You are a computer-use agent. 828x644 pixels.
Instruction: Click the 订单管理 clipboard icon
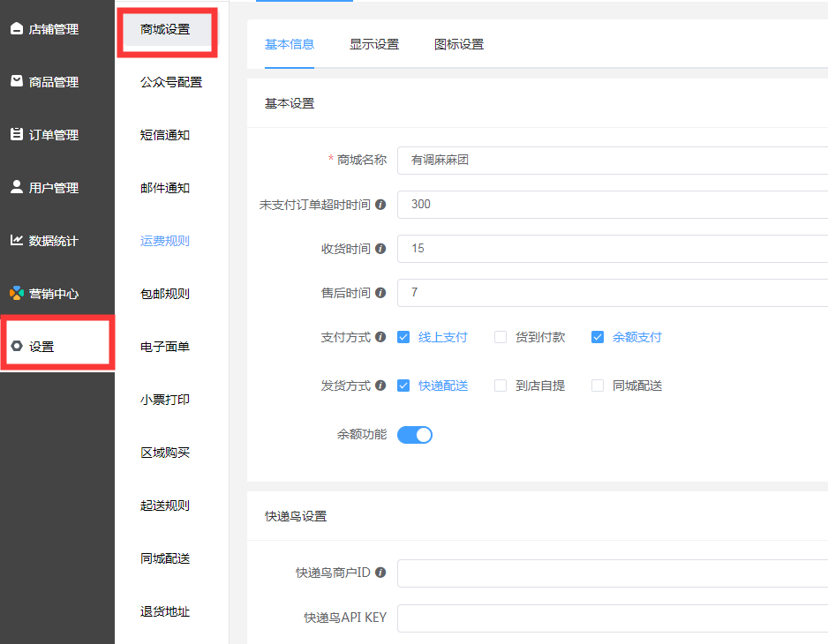[x=17, y=134]
